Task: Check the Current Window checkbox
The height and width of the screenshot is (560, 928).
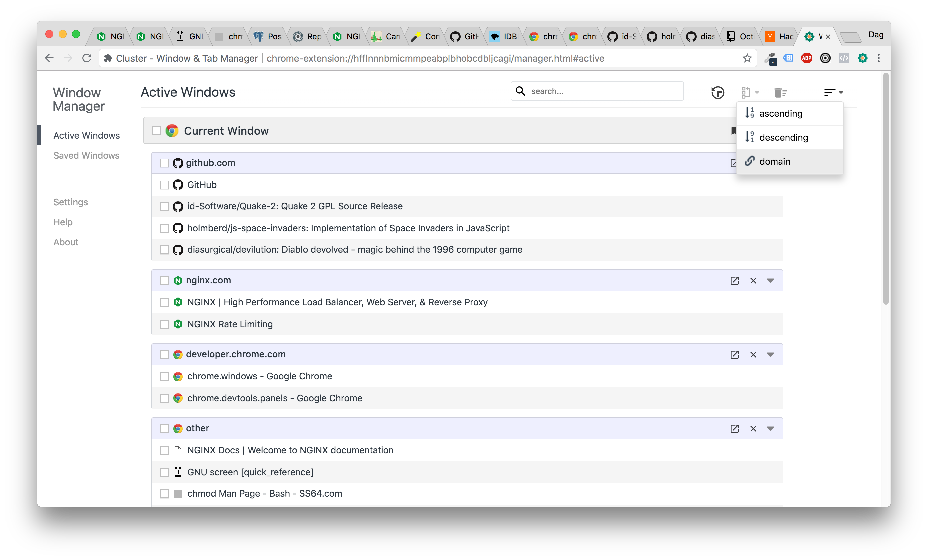Action: tap(156, 131)
